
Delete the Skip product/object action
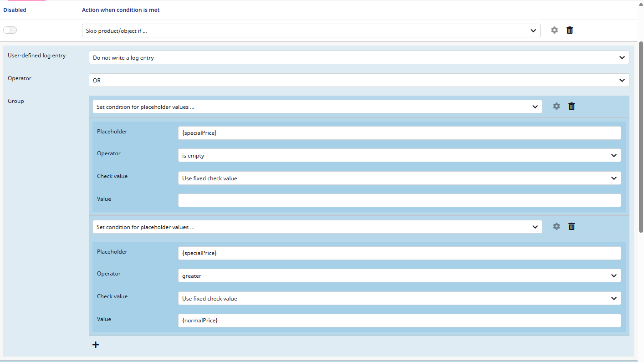click(569, 30)
